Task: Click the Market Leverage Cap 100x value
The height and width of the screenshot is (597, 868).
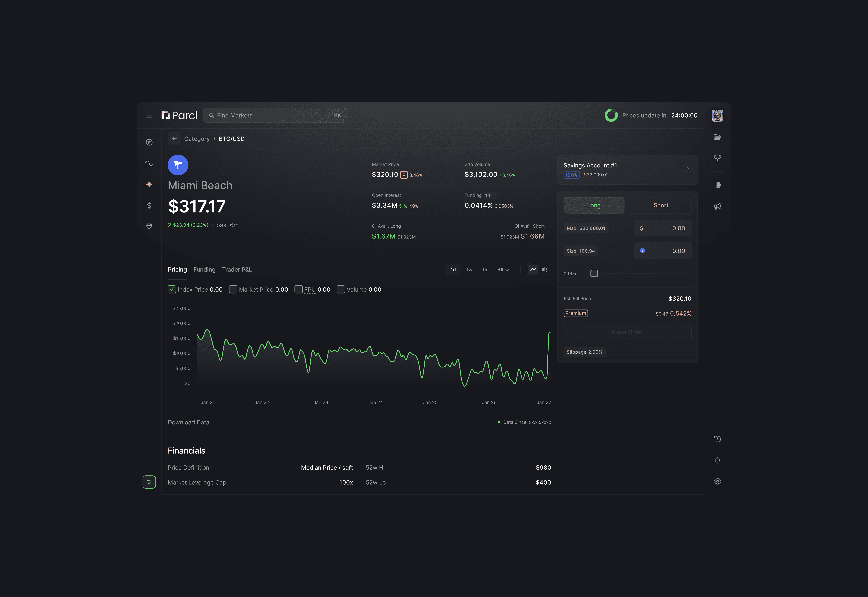Action: point(346,482)
